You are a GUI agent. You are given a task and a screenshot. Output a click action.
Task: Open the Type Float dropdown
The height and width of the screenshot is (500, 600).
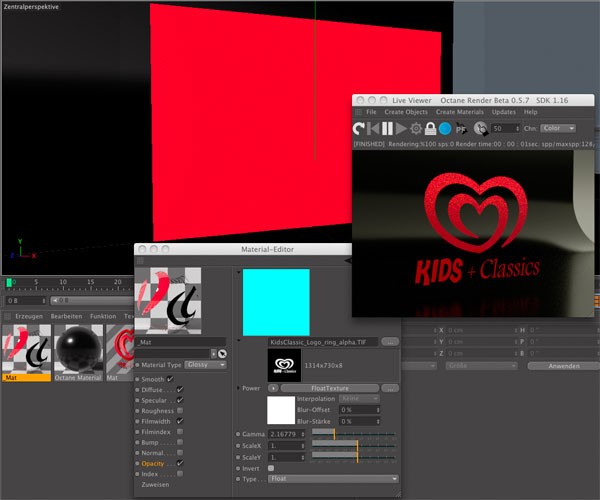click(x=333, y=479)
